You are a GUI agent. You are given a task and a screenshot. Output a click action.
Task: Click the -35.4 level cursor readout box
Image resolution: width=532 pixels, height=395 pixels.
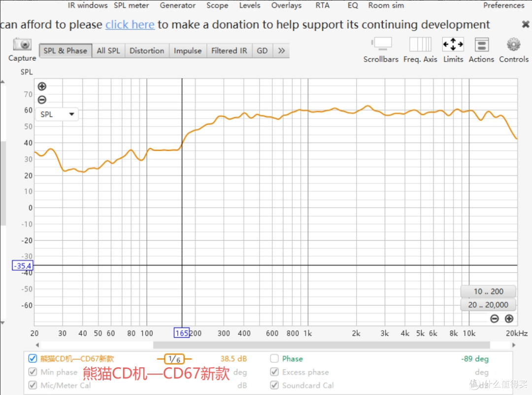[22, 266]
